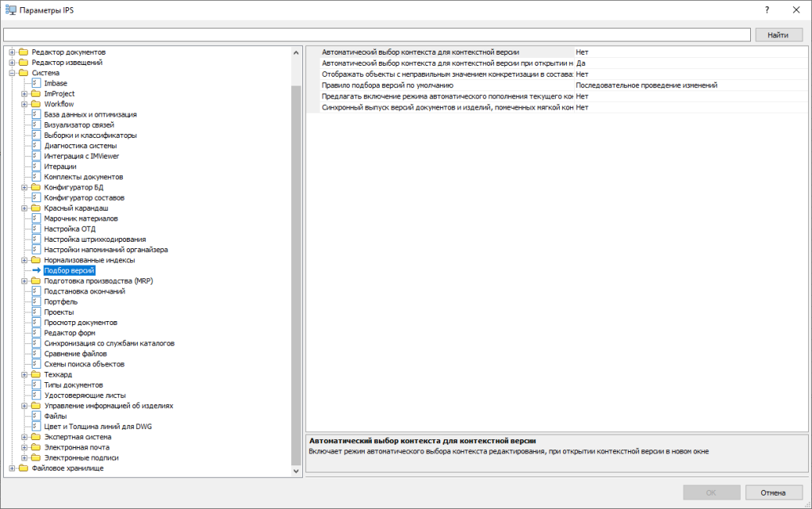Click the folder icon of Красный карандаш
The height and width of the screenshot is (509, 812).
[x=36, y=208]
